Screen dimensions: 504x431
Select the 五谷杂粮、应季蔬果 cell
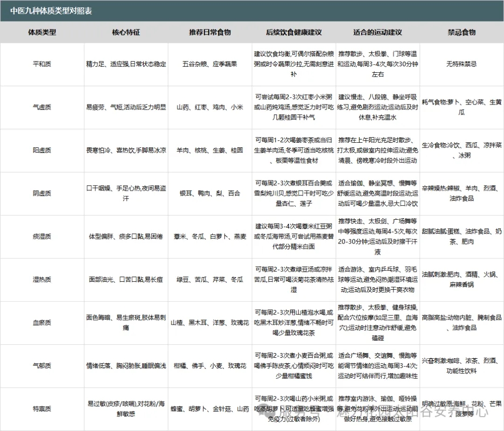(210, 64)
